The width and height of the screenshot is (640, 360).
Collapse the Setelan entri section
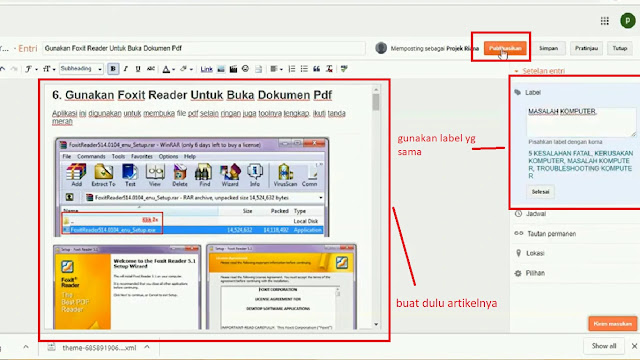tap(540, 71)
